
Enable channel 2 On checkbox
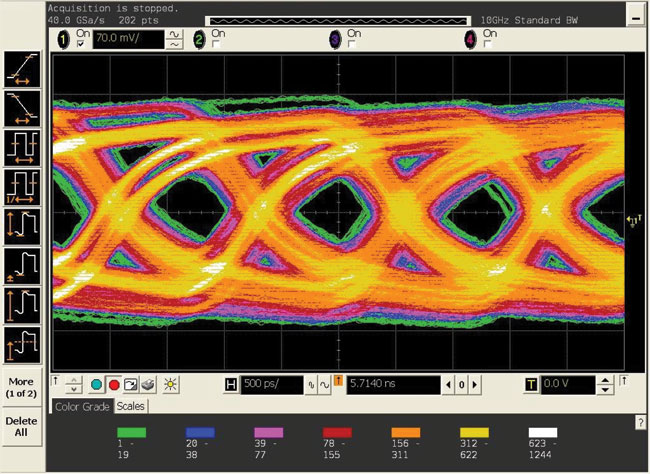click(x=216, y=44)
